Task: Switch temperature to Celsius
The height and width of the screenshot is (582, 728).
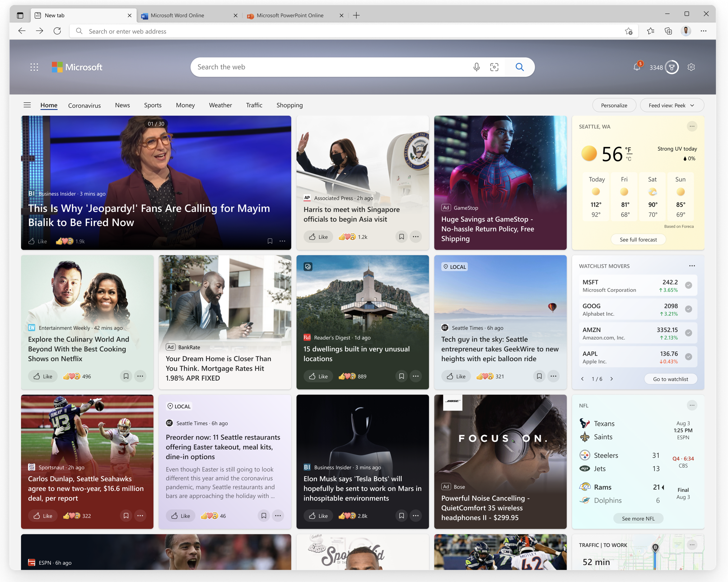Action: [629, 159]
